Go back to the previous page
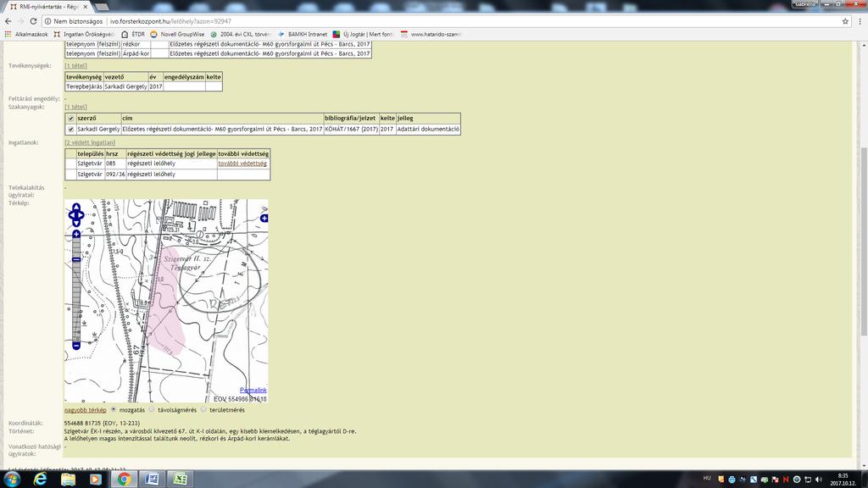The width and height of the screenshot is (868, 488). pyautogui.click(x=8, y=21)
